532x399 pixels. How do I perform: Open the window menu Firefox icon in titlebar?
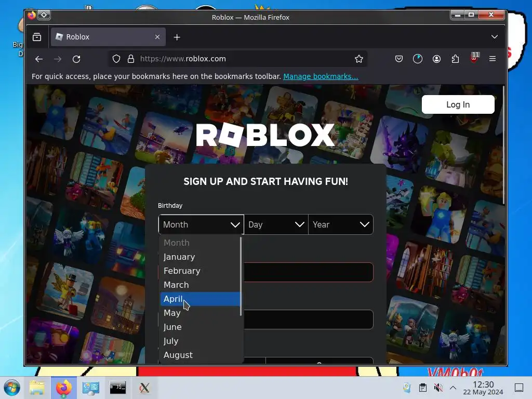[32, 15]
